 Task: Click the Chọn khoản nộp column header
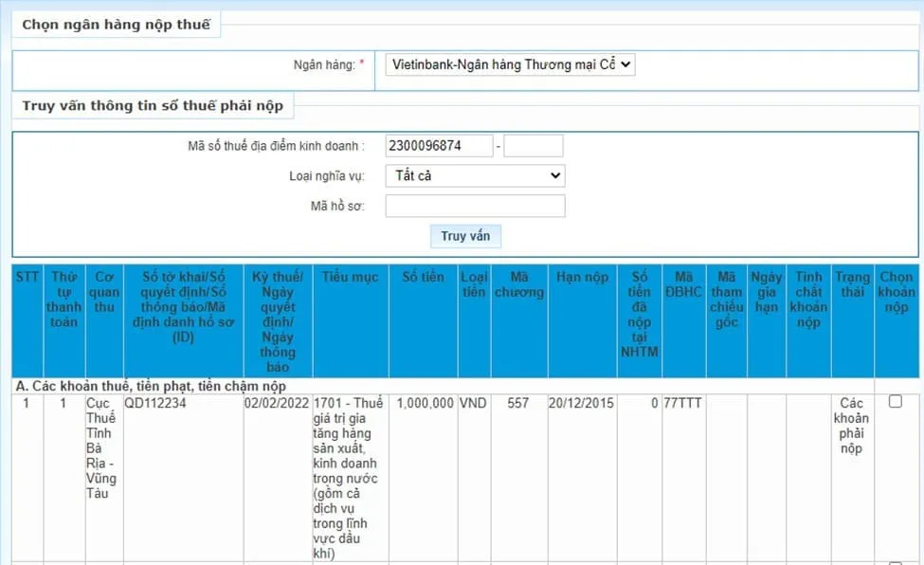pos(896,292)
